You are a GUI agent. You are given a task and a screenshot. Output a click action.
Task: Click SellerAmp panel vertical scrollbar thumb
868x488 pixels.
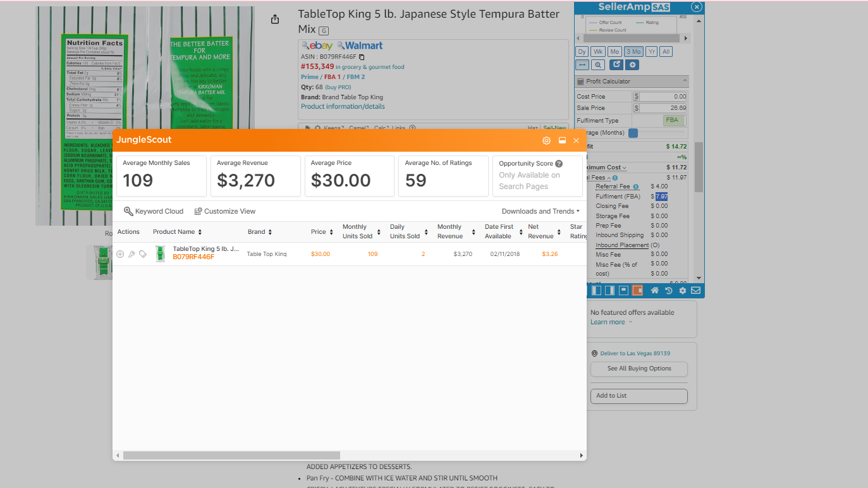click(699, 167)
